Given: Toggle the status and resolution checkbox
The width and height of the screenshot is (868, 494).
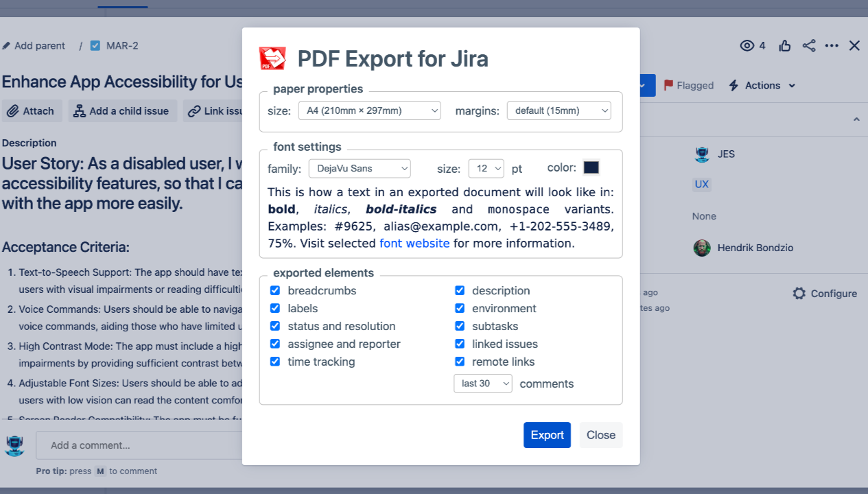Looking at the screenshot, I should (x=275, y=327).
